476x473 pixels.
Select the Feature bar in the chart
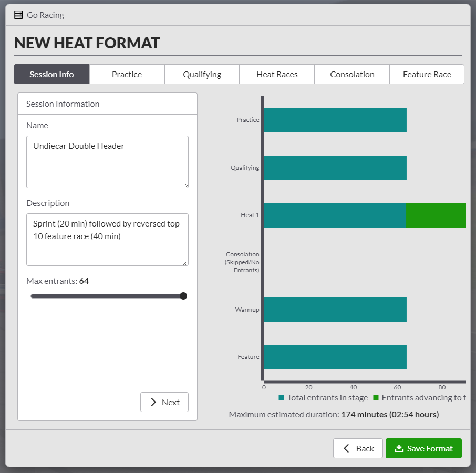335,357
